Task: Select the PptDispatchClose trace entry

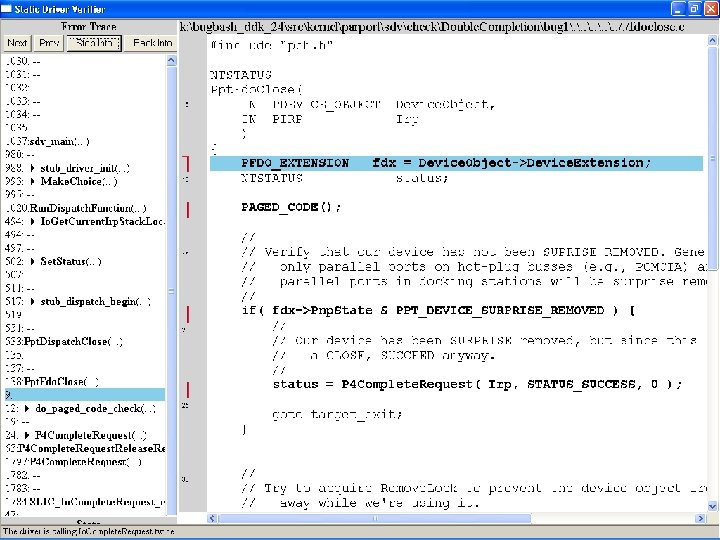Action: point(64,342)
